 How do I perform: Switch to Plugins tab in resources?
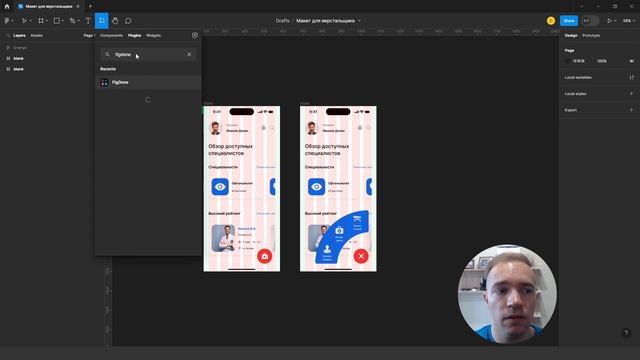(x=134, y=36)
